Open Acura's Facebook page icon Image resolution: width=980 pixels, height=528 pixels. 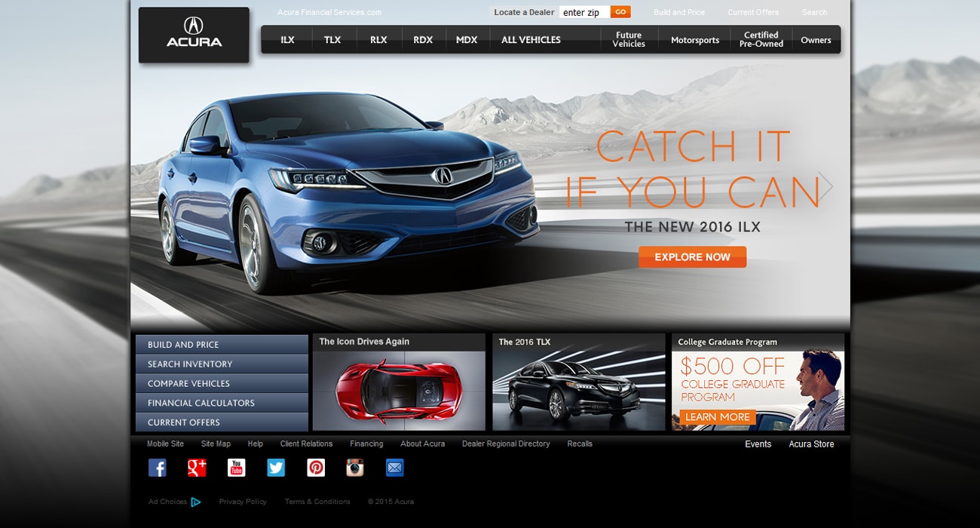point(158,468)
